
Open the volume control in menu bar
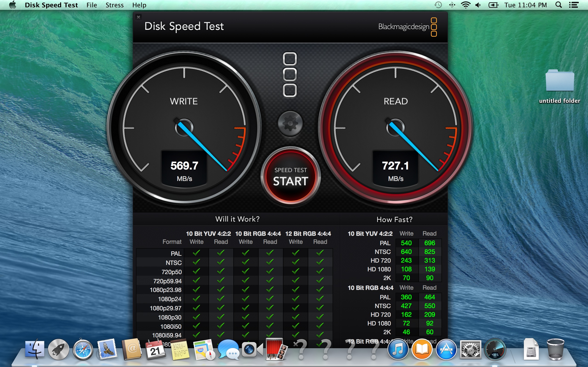pyautogui.click(x=478, y=5)
